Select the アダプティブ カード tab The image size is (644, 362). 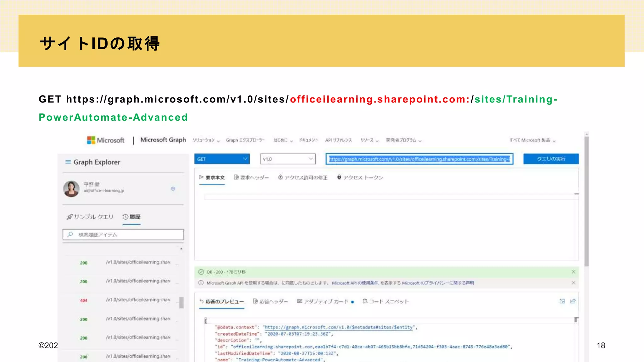coord(325,302)
